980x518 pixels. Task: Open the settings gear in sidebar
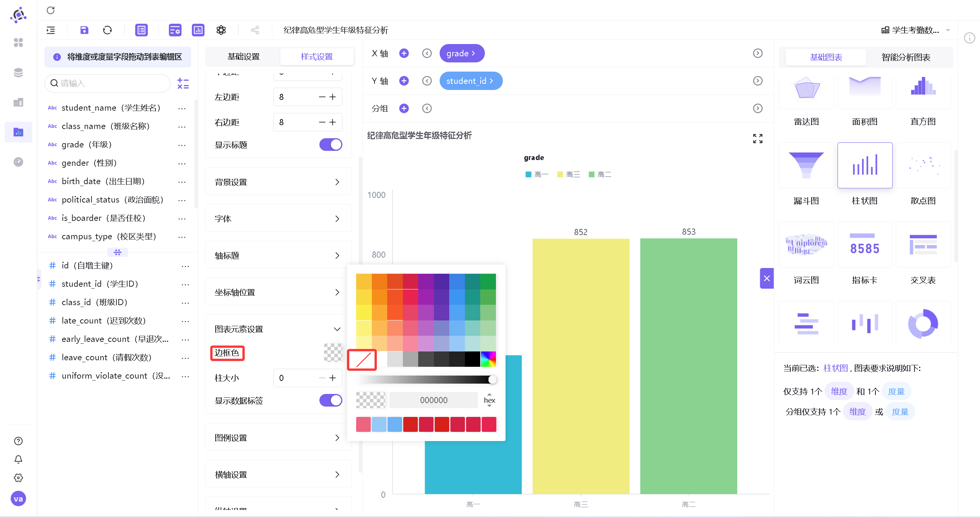click(18, 478)
